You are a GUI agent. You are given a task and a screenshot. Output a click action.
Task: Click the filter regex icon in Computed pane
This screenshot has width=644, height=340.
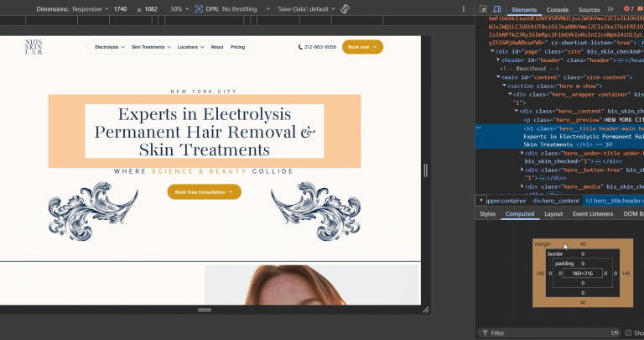615,332
